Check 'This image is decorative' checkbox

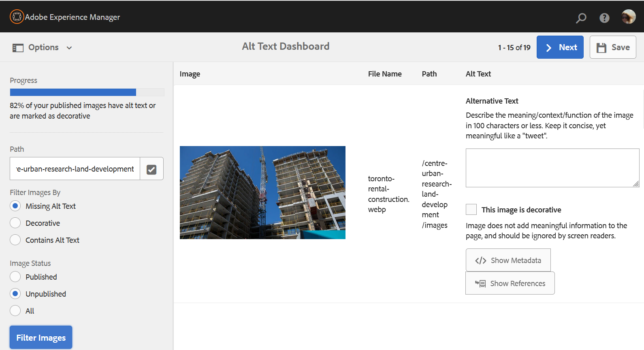point(471,210)
